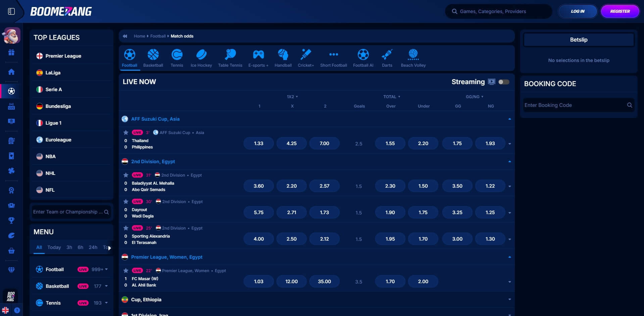Star the Dayrout vs Wadi Degla match

pos(126,201)
